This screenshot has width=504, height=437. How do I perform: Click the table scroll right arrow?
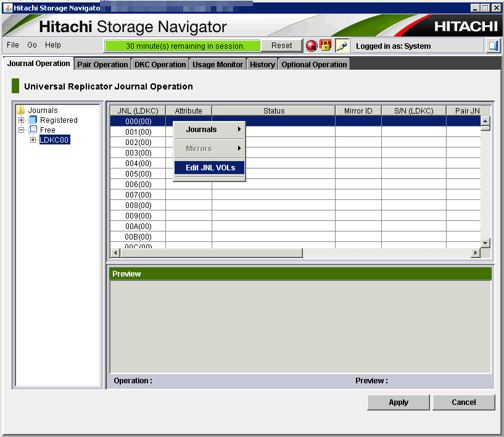pos(476,253)
